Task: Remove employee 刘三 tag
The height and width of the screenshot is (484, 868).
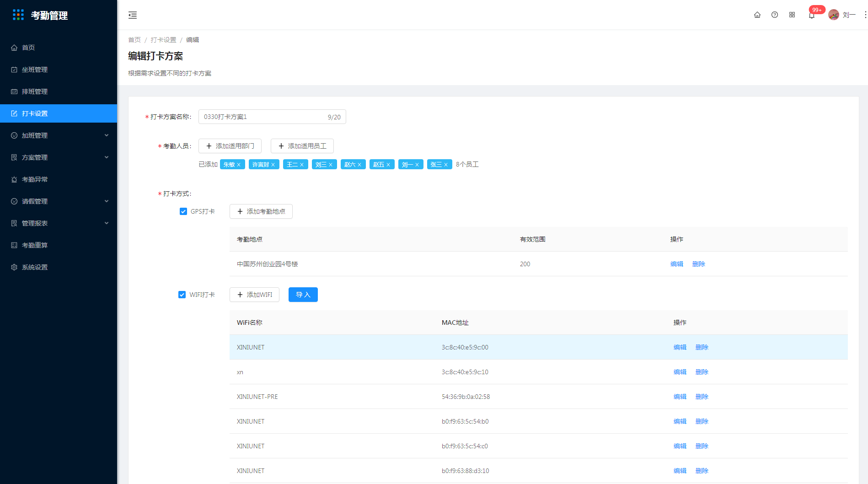Action: click(331, 165)
